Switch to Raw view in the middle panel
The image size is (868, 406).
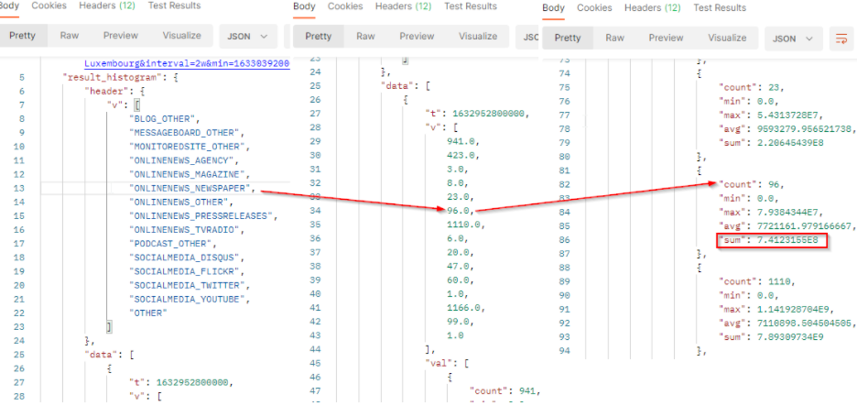(365, 36)
